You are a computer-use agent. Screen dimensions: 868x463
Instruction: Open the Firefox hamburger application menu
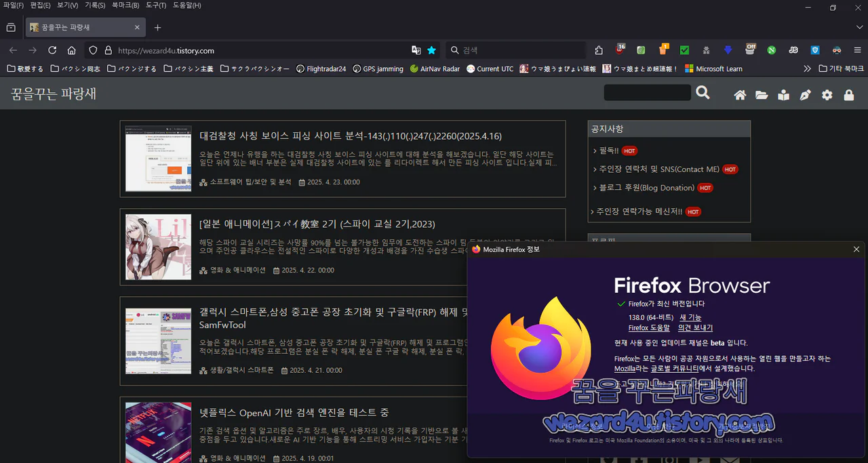[857, 50]
